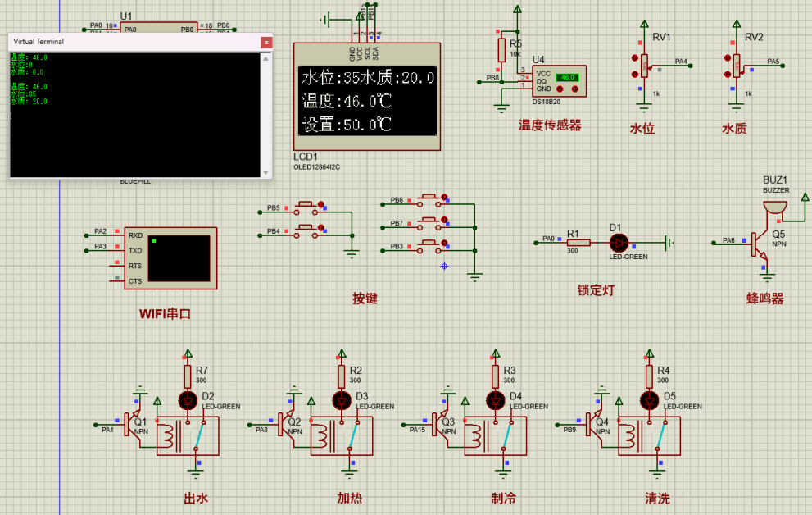Viewport: 812px width, 515px height.
Task: Select the D3 LED on heating relay
Action: pos(341,400)
